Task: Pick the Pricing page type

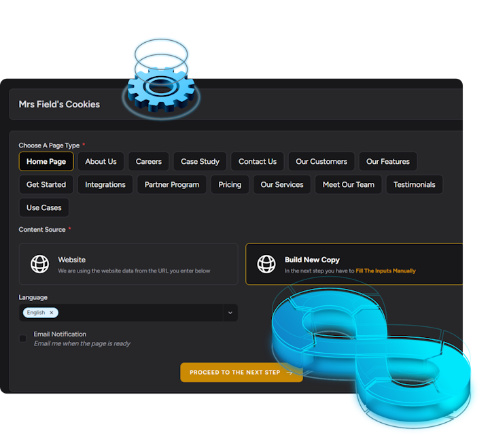Action: pyautogui.click(x=230, y=185)
